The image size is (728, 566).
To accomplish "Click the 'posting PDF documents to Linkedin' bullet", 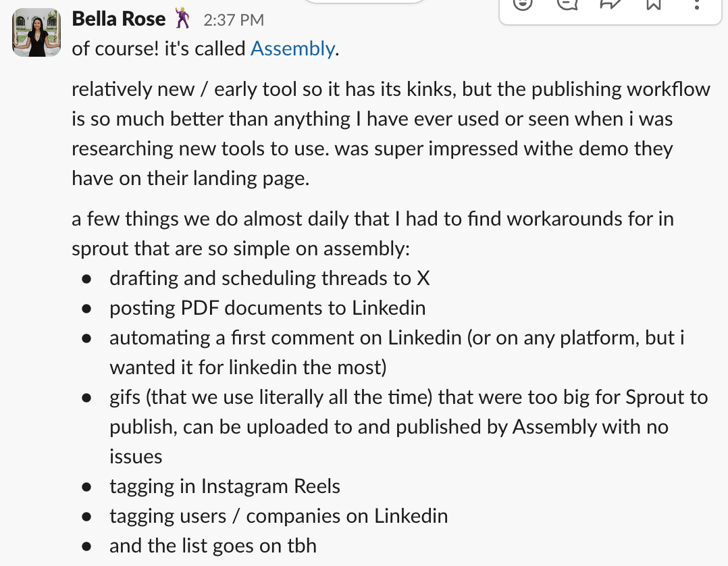I will [x=267, y=308].
